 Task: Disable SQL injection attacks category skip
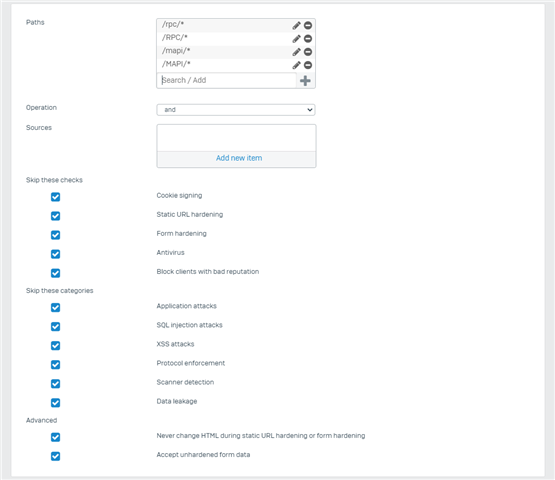pyautogui.click(x=56, y=326)
